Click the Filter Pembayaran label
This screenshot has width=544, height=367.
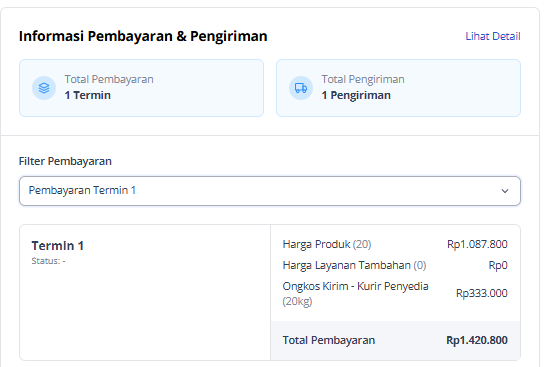65,161
